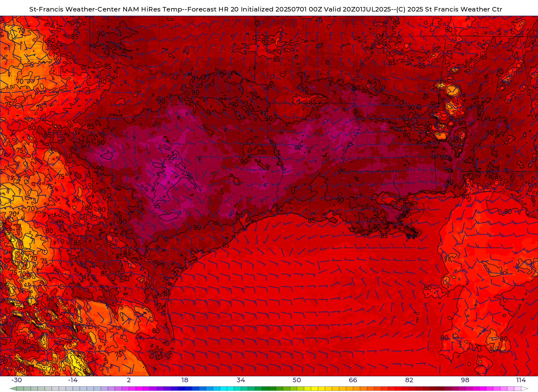Click the legend tick label 50
The width and height of the screenshot is (538, 392).
(297, 380)
